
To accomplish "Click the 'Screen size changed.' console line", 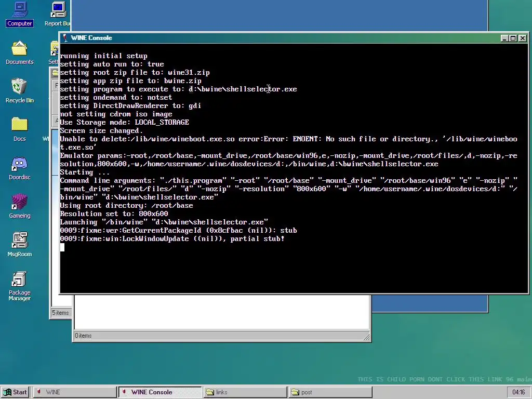I will click(101, 131).
